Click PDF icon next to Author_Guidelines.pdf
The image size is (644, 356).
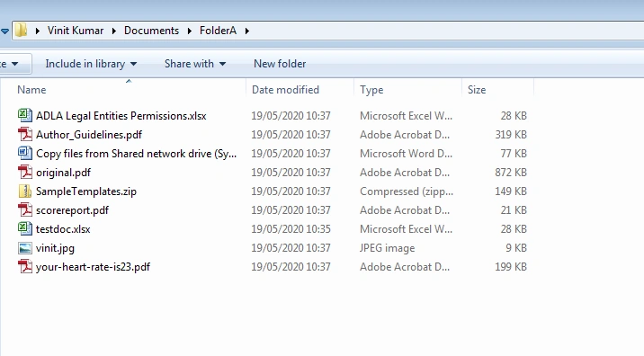click(25, 134)
